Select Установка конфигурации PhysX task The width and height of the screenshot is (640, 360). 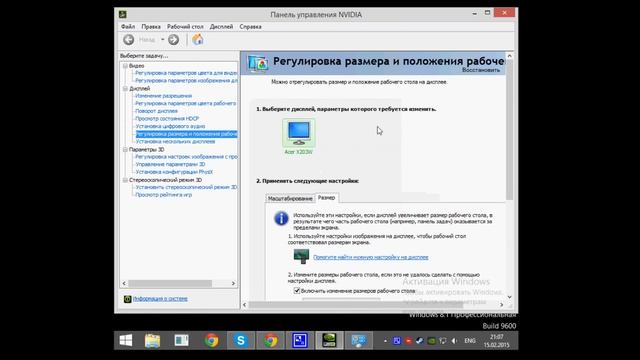pyautogui.click(x=174, y=172)
